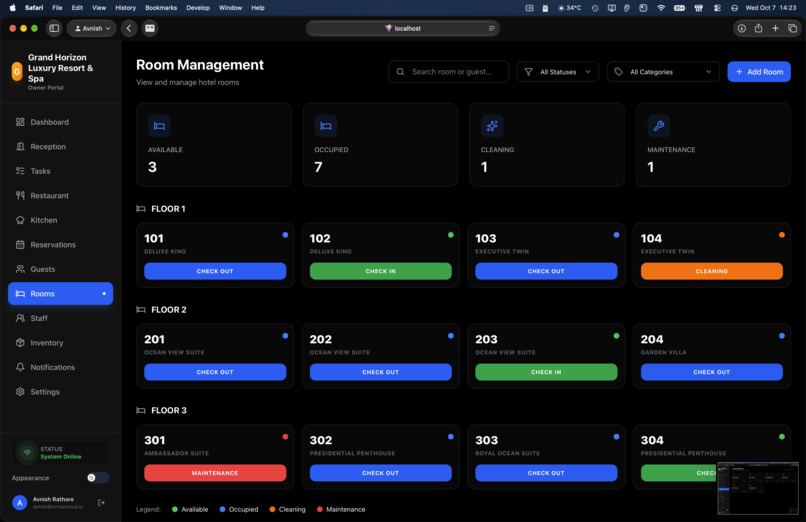Screen dimensions: 806x522
Task: Check out room 101
Action: [x=215, y=271]
